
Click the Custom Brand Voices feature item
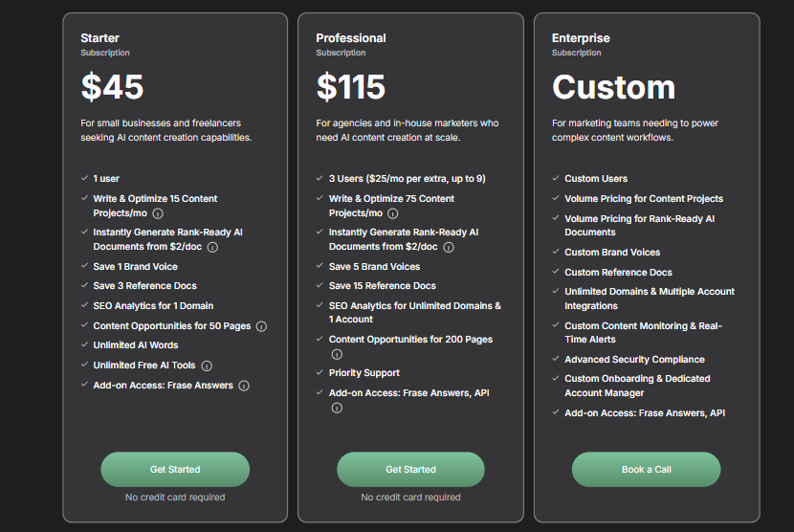coord(612,253)
